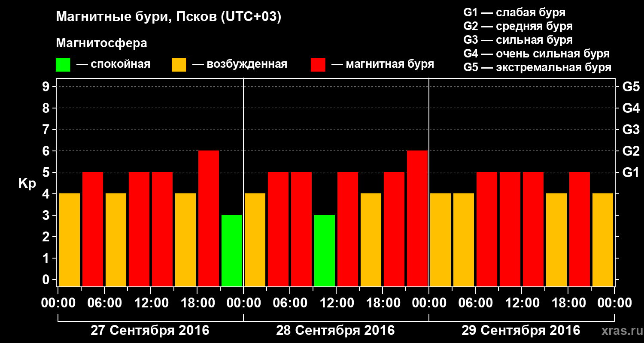Viewport: 644px width, 343px height.
Task: Click the 29 September 00:00–03:00 yellow bar
Action: [440, 240]
